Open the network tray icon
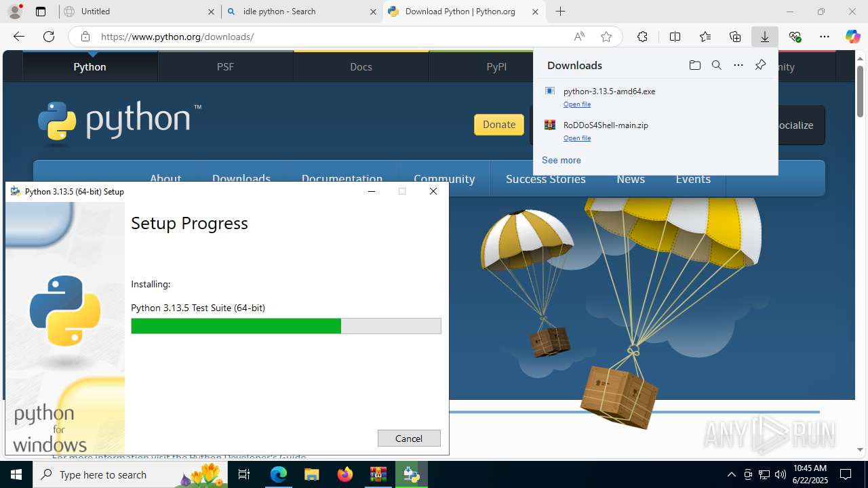The width and height of the screenshot is (868, 488). coord(764,474)
